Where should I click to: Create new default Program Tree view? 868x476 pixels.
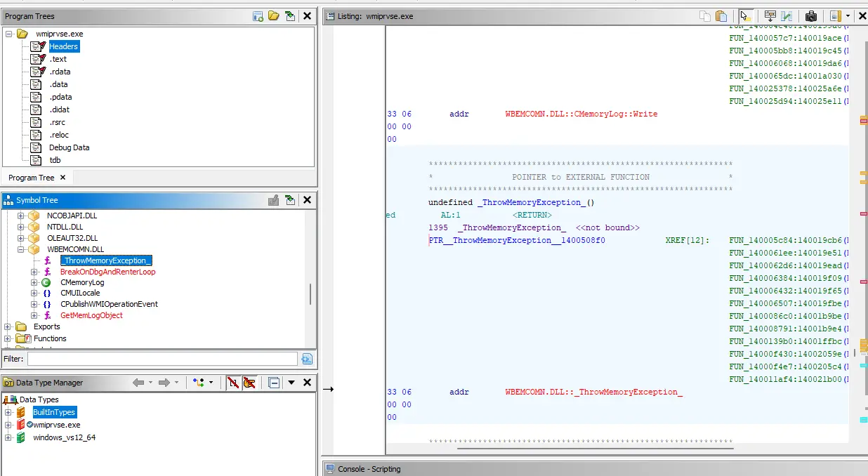(x=258, y=16)
